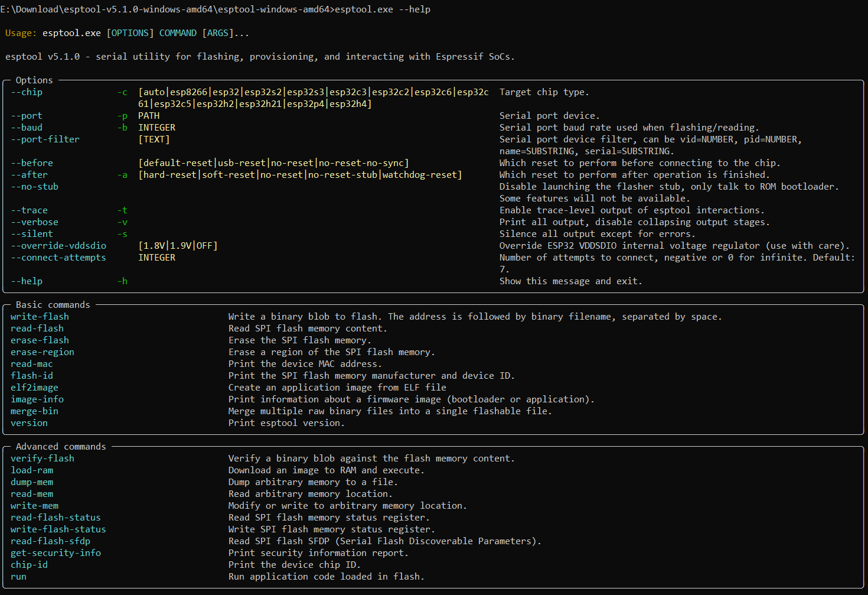Click the --connect-attempts option text
The height and width of the screenshot is (595, 868).
tap(58, 258)
